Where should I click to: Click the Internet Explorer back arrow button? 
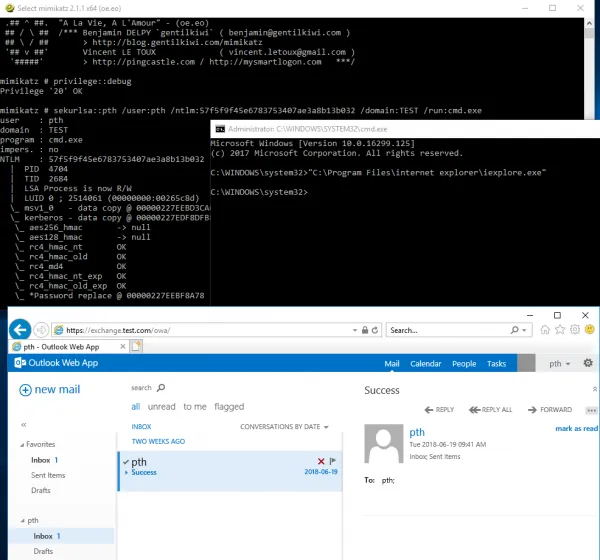20,329
